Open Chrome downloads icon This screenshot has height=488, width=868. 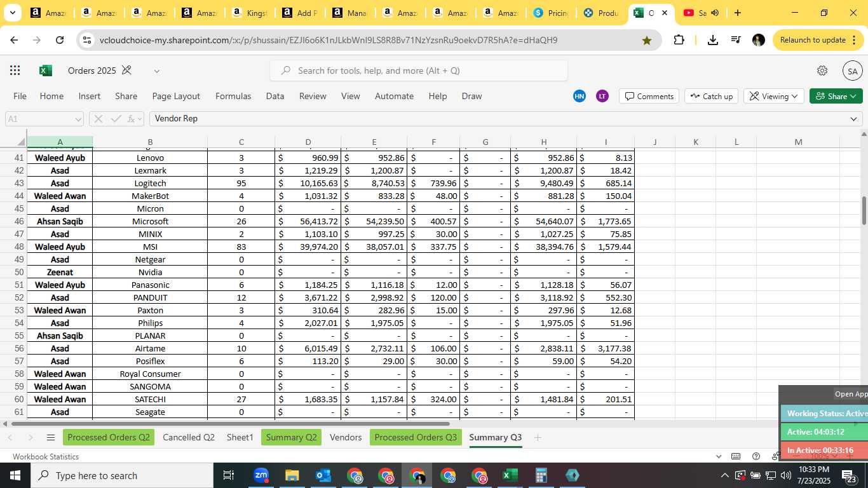713,40
